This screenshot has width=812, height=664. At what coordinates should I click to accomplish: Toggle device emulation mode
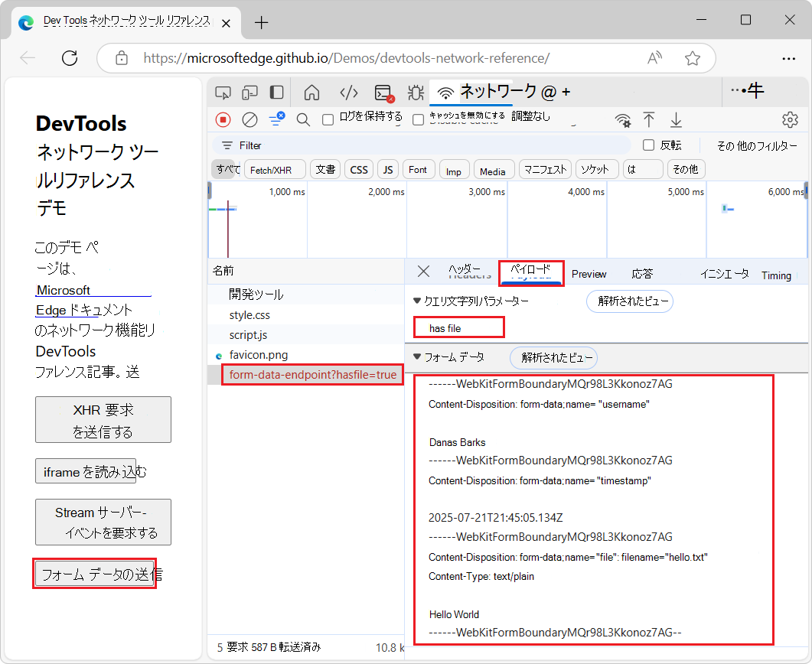click(248, 92)
